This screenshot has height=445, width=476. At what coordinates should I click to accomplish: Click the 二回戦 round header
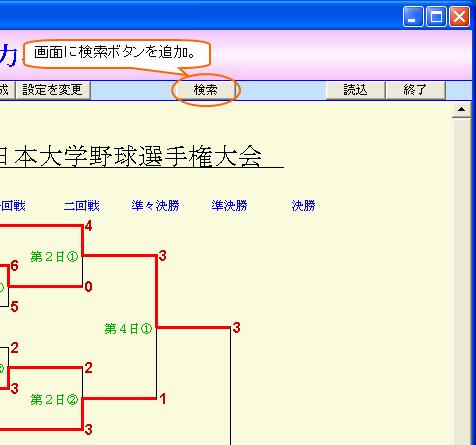[82, 206]
